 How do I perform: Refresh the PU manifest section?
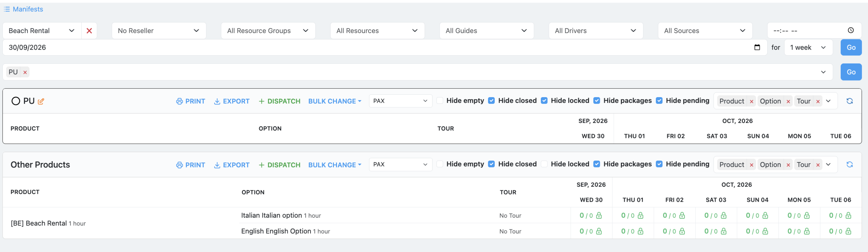849,101
